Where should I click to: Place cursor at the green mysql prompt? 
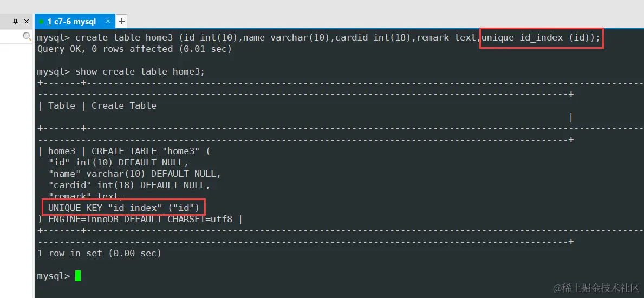coord(78,275)
